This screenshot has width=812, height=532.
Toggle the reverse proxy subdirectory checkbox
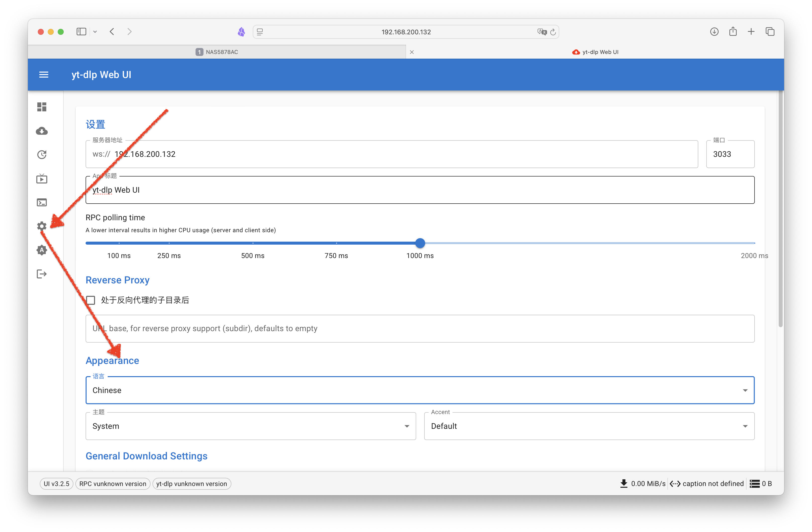point(91,300)
